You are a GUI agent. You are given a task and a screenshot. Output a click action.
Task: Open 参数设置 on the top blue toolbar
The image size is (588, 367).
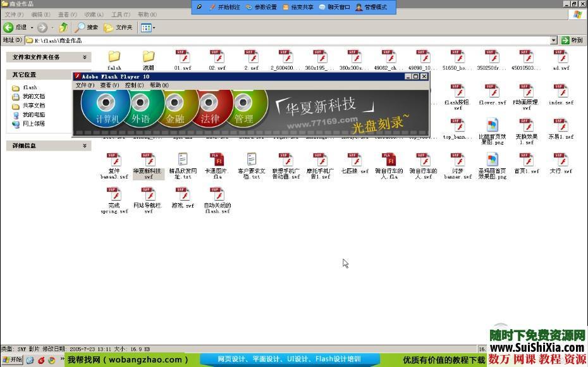(x=248, y=6)
